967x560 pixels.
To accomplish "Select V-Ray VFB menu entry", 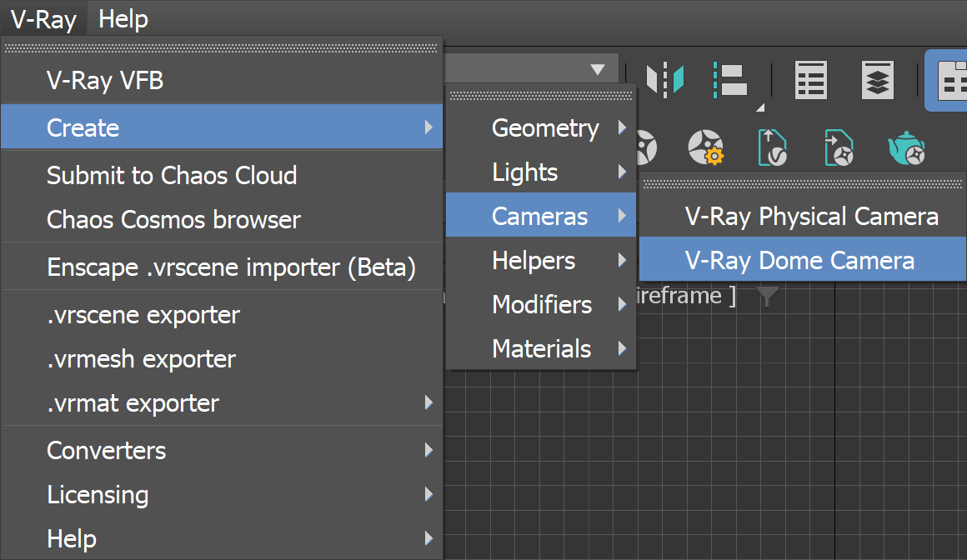I will click(x=222, y=81).
